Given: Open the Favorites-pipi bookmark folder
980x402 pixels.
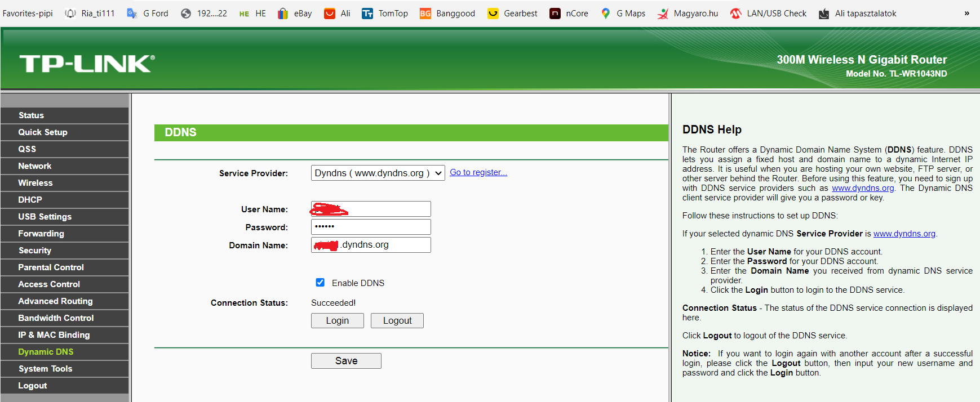Looking at the screenshot, I should [28, 14].
